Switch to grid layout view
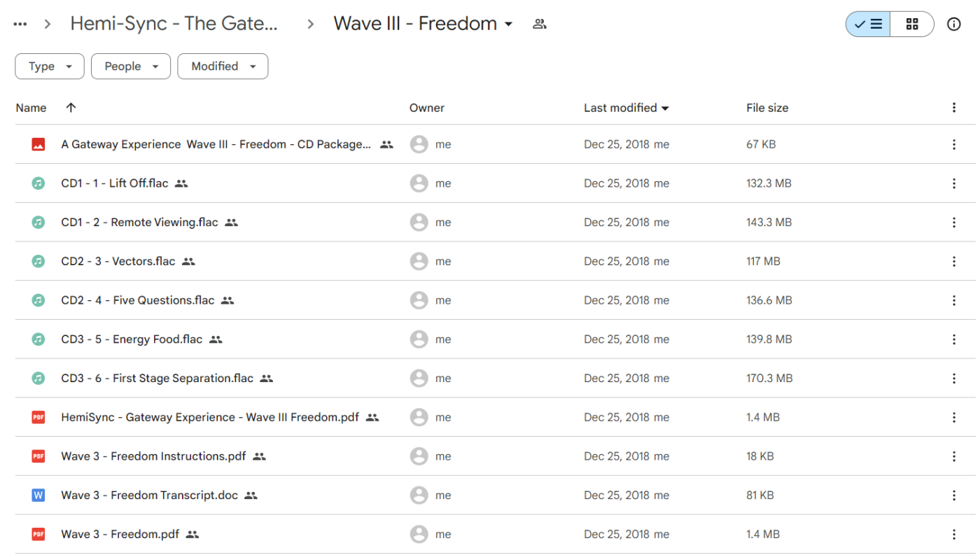980x555 pixels. click(x=911, y=24)
